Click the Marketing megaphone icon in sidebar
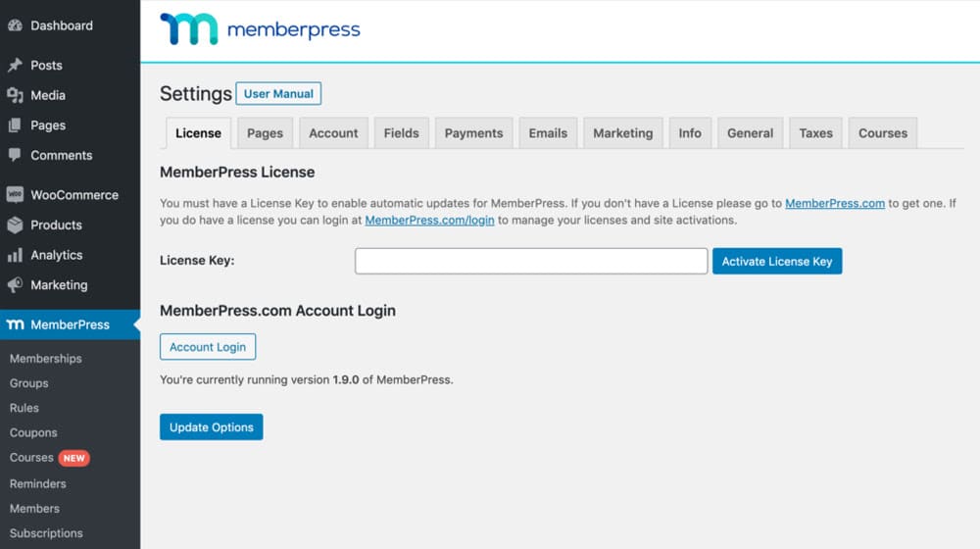Viewport: 980px width, 549px height. tap(15, 284)
